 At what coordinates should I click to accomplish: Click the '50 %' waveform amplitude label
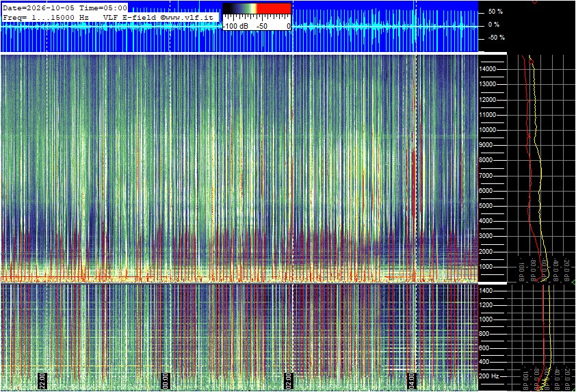pyautogui.click(x=495, y=12)
